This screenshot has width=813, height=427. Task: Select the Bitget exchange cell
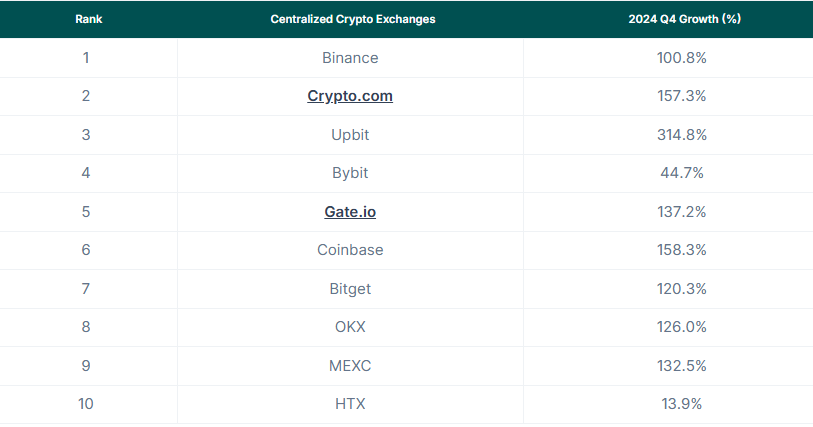click(x=350, y=289)
